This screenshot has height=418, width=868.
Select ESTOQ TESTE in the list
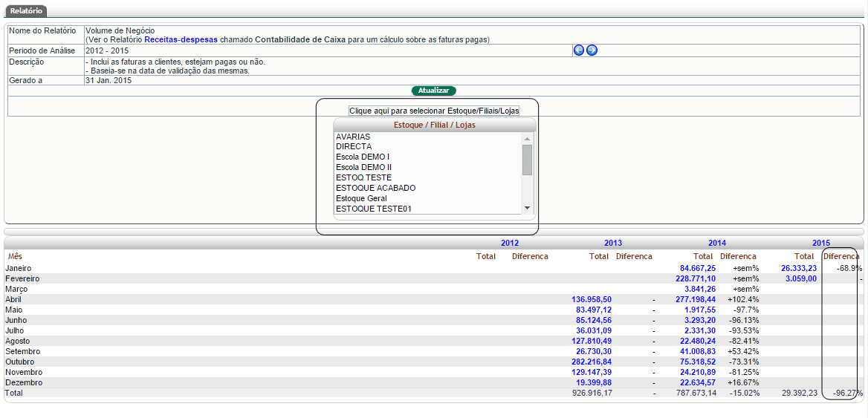coord(428,177)
